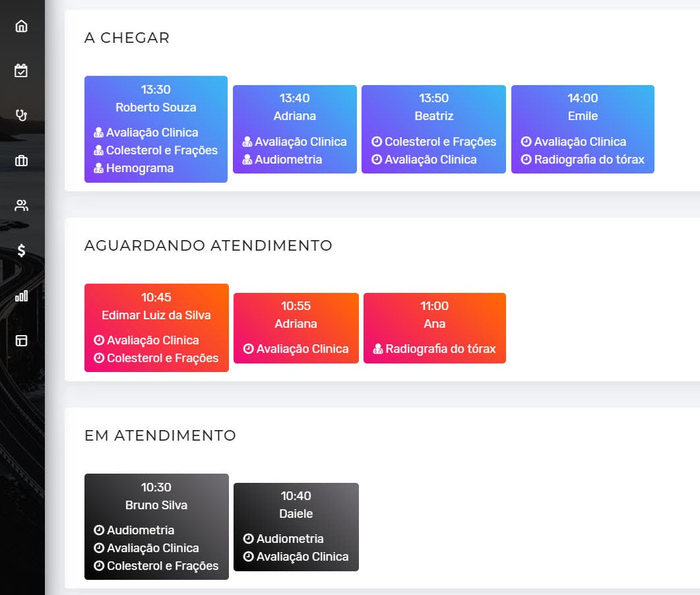Click the A CHEGAR section heading
Screen dimensions: 700x595
pyautogui.click(x=126, y=38)
